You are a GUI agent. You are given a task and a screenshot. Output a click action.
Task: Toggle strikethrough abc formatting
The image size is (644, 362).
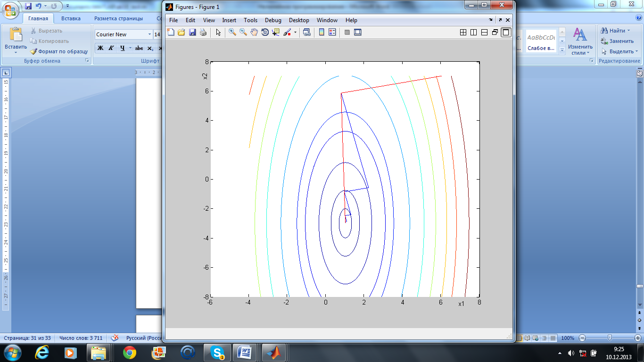coord(139,48)
